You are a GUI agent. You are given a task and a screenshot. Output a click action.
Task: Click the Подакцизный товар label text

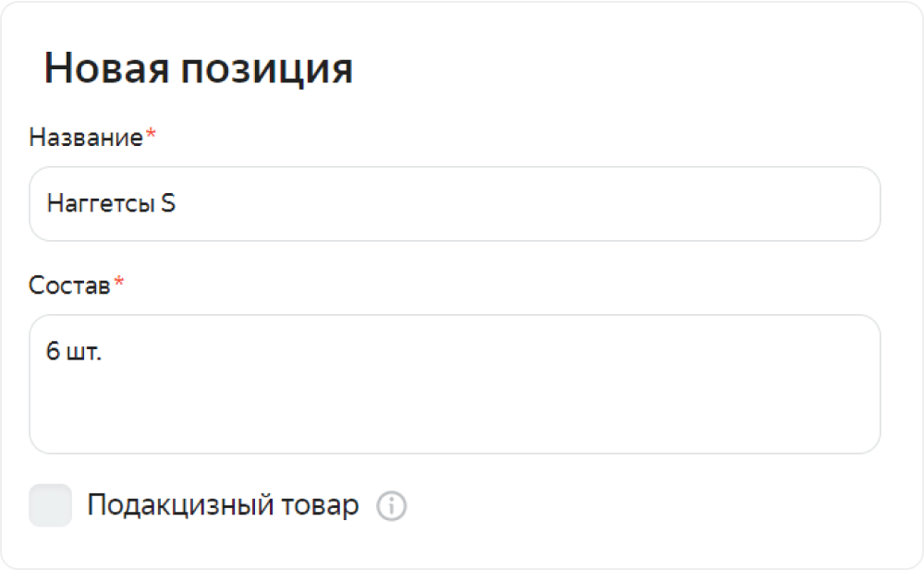point(223,505)
